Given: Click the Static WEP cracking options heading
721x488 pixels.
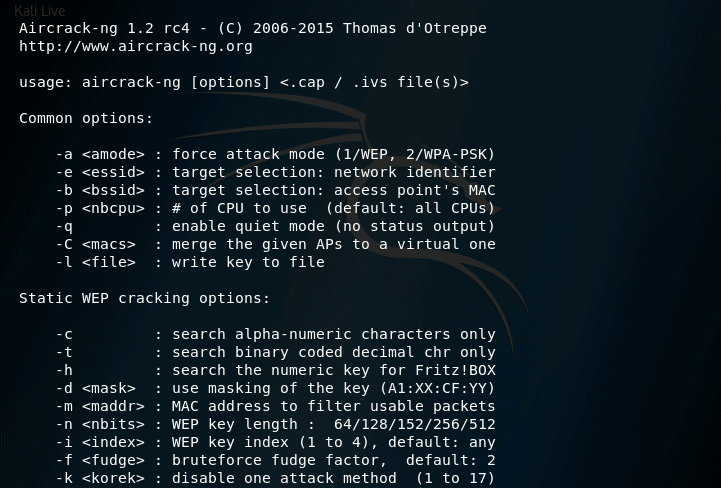Looking at the screenshot, I should 144,298.
